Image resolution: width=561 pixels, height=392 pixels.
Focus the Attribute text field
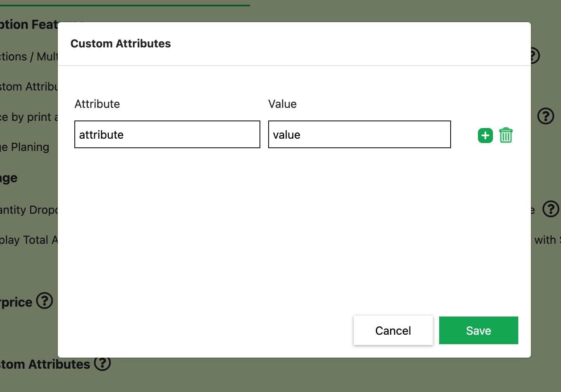coord(167,135)
